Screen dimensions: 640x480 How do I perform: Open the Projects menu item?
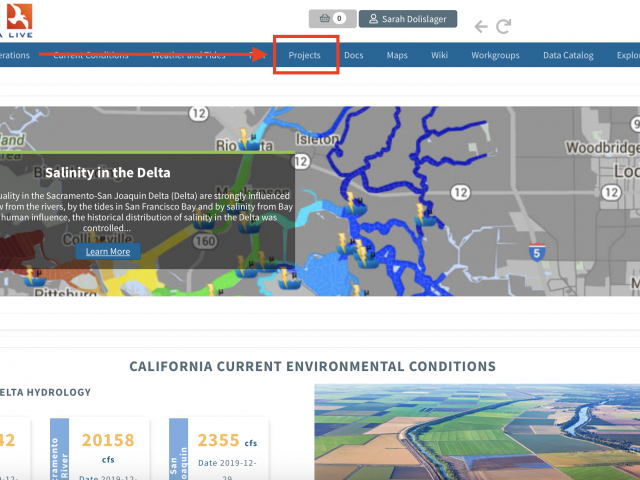coord(304,55)
